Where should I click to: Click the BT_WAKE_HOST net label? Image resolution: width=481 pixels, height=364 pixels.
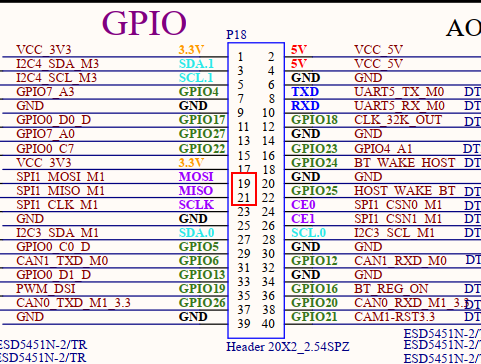[404, 162]
